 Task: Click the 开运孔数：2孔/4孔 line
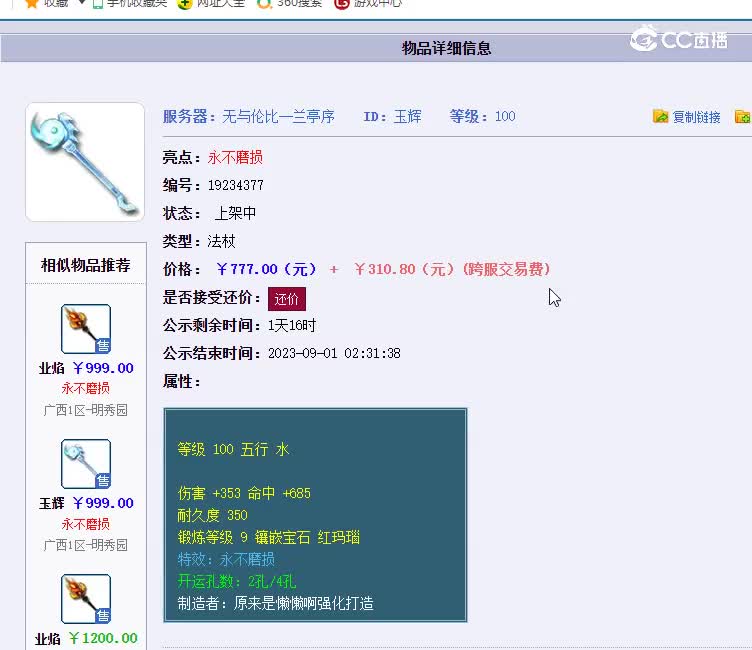pyautogui.click(x=237, y=581)
